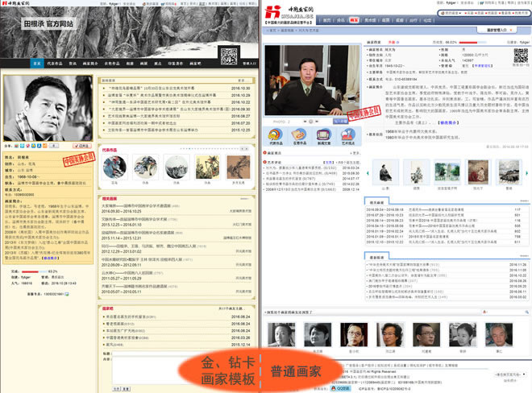This screenshot has width=532, height=393.
Task: Open 代表作品 in black navigation bar
Action: 54,62
